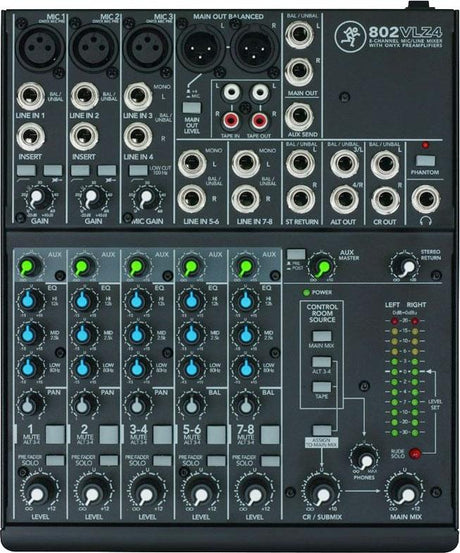
Task: Click the PHONES level knob
Action: (364, 459)
